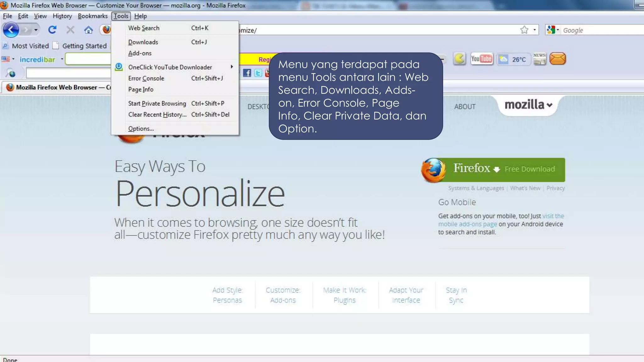This screenshot has height=362, width=644.
Task: Select Customize: Add-ons section
Action: [283, 295]
